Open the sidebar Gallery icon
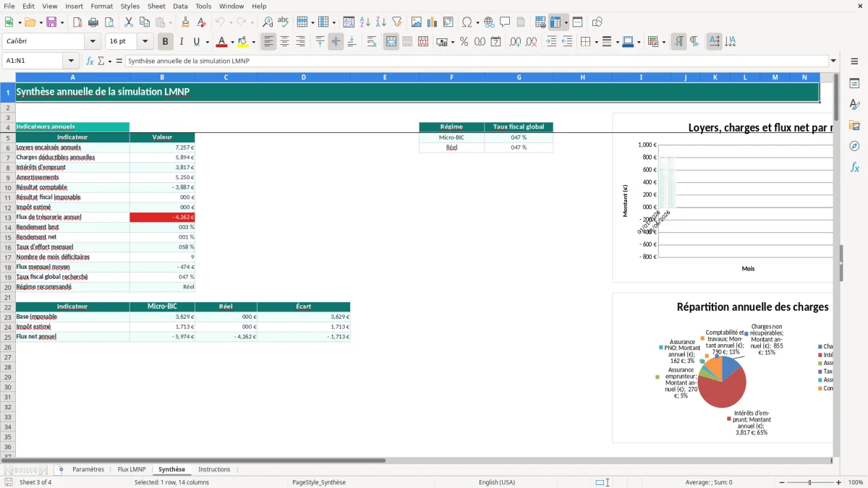 point(854,125)
